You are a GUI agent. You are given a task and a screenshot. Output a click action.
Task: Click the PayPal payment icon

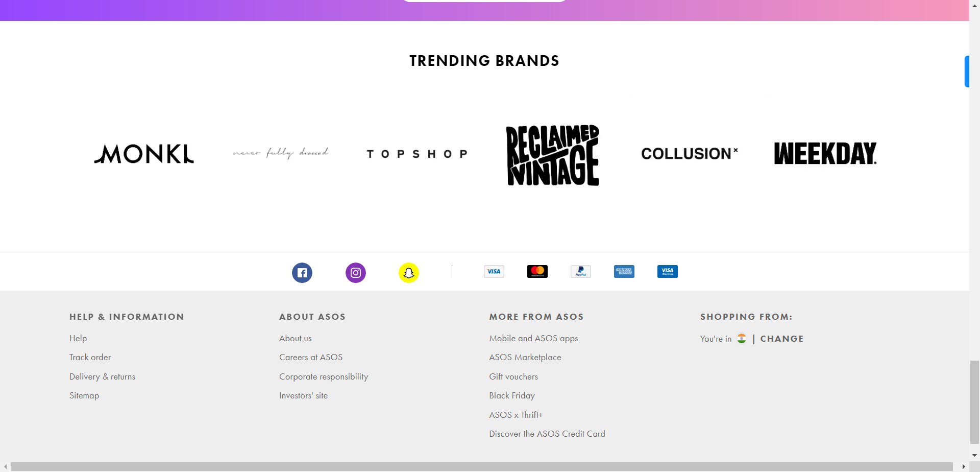pos(581,272)
